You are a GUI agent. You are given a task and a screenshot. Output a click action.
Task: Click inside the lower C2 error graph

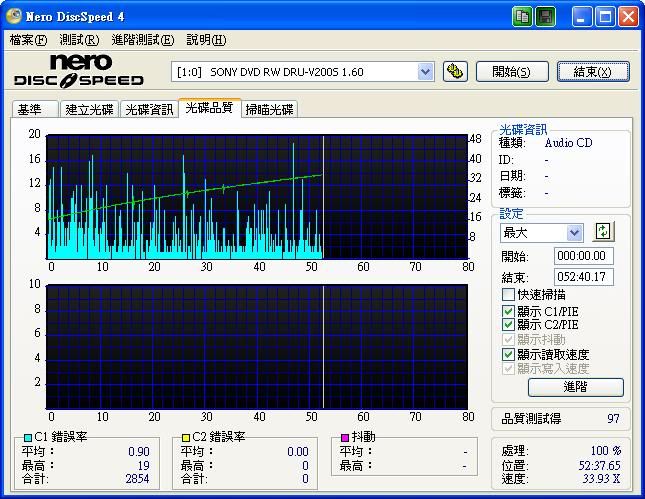(x=257, y=347)
